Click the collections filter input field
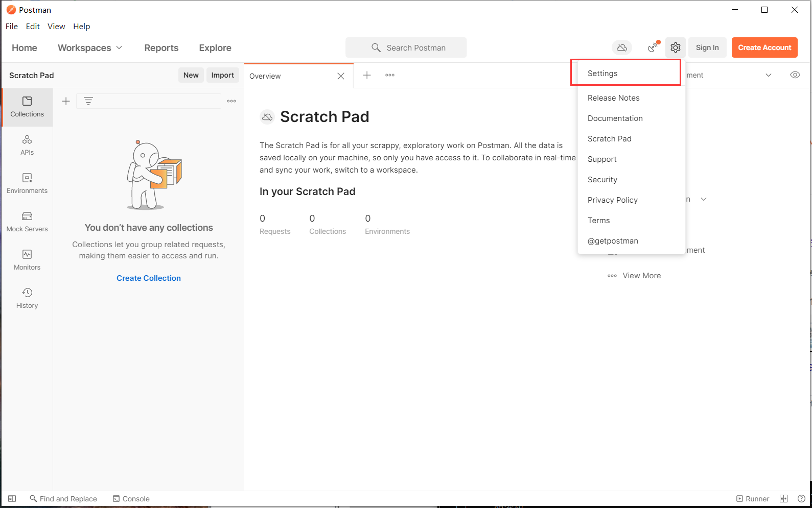Screen dimensions: 812x508 click(x=149, y=101)
